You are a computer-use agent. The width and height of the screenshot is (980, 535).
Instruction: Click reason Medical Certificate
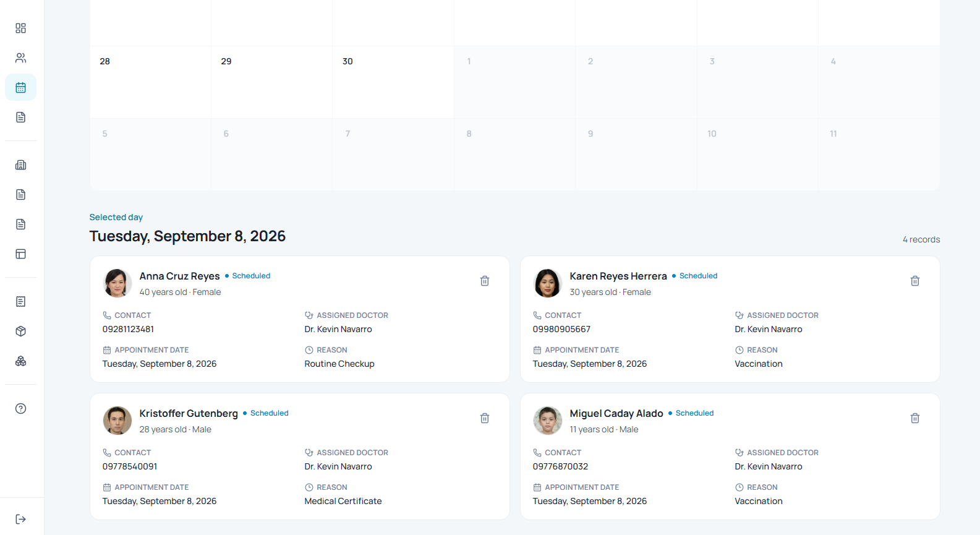(343, 501)
